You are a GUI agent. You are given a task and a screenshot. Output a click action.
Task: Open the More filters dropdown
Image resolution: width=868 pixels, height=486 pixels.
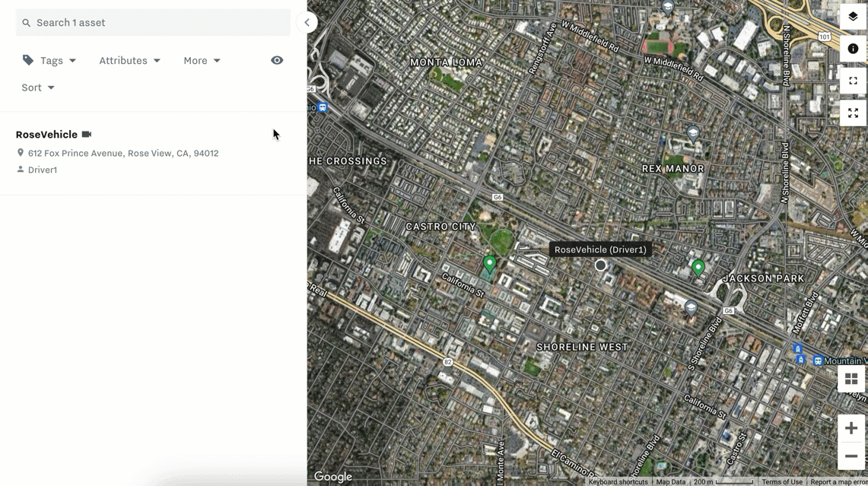pos(202,61)
